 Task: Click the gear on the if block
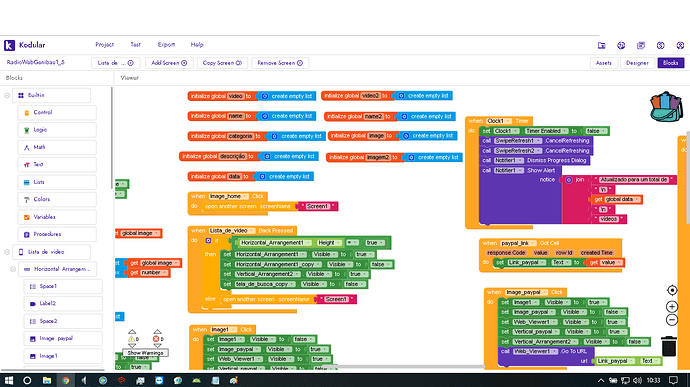[x=208, y=240]
